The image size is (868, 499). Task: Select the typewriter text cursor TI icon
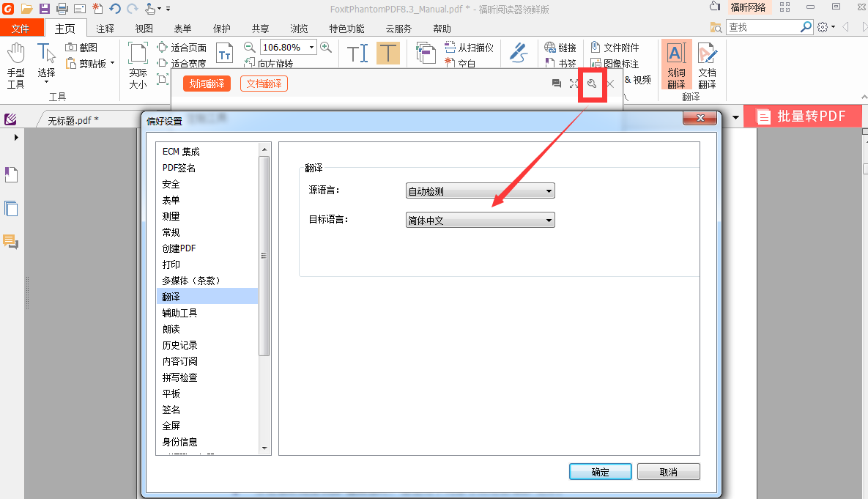coord(357,53)
